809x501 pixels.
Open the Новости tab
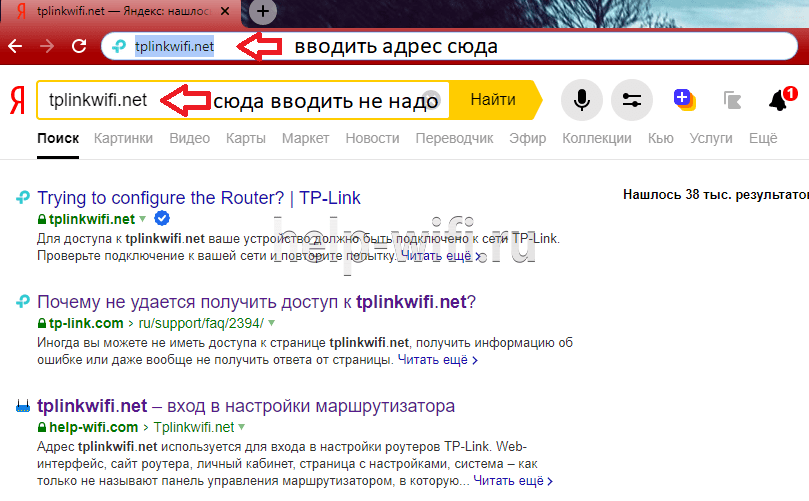[373, 138]
